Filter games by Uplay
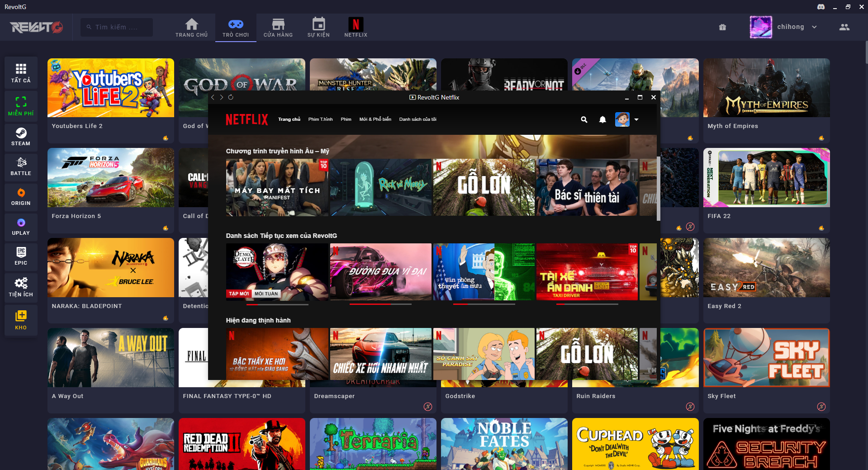Screen dimensions: 868x470 tap(21, 226)
